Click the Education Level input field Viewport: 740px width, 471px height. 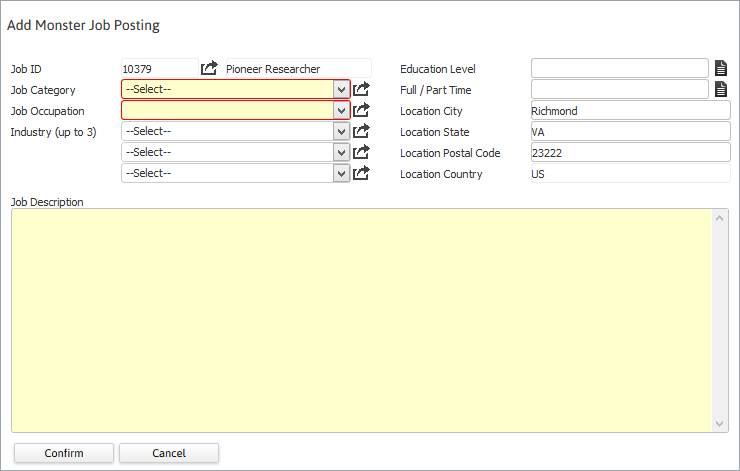620,68
